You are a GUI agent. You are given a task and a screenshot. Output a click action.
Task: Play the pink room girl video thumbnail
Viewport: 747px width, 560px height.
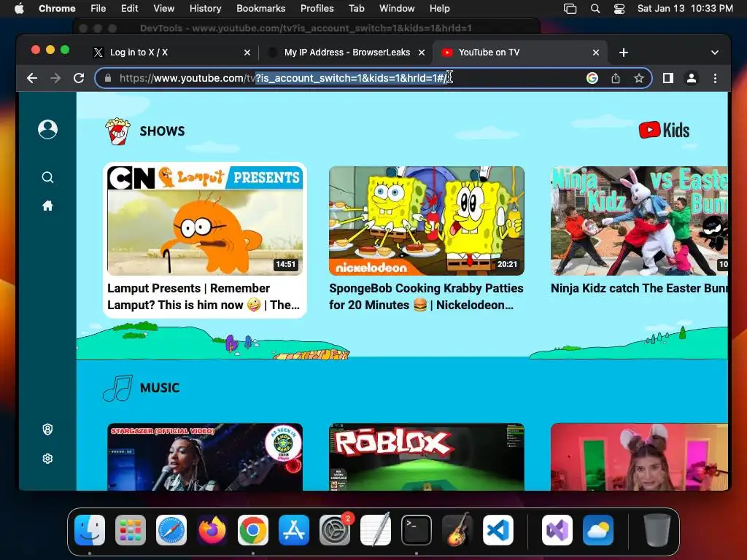click(x=639, y=456)
